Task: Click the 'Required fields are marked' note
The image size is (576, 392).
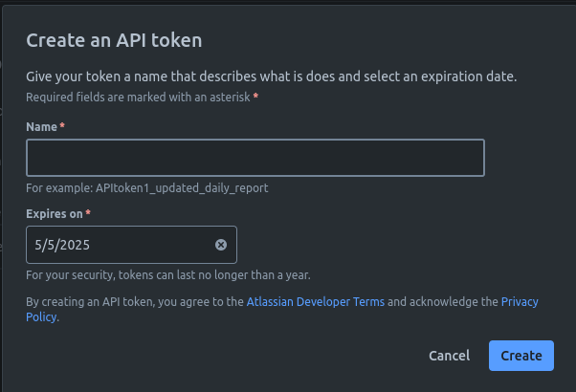Action: (x=138, y=98)
